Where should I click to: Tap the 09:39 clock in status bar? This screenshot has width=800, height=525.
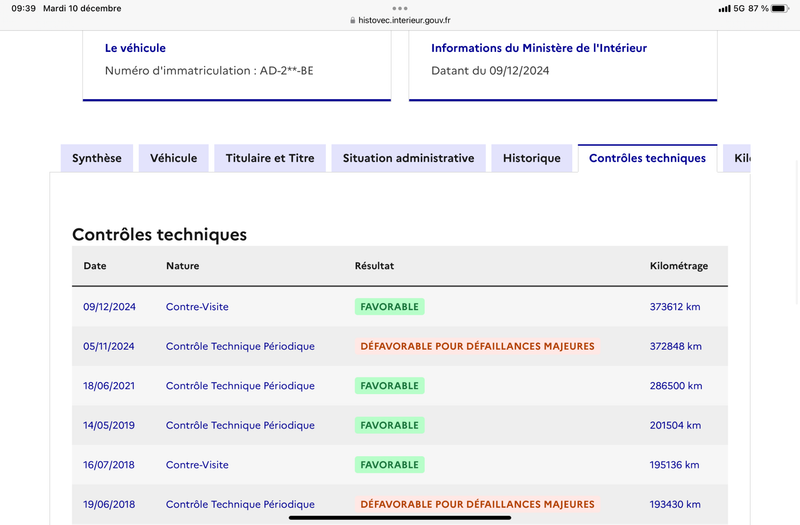click(x=23, y=8)
